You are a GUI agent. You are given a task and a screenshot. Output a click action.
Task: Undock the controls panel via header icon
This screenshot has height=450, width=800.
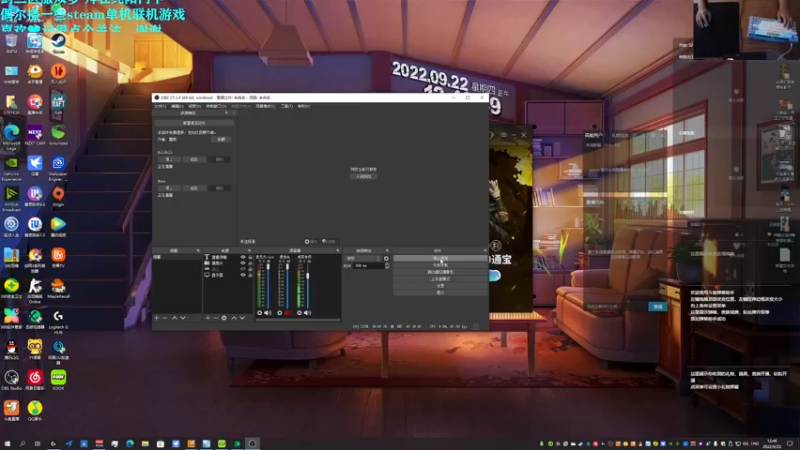[x=485, y=251]
